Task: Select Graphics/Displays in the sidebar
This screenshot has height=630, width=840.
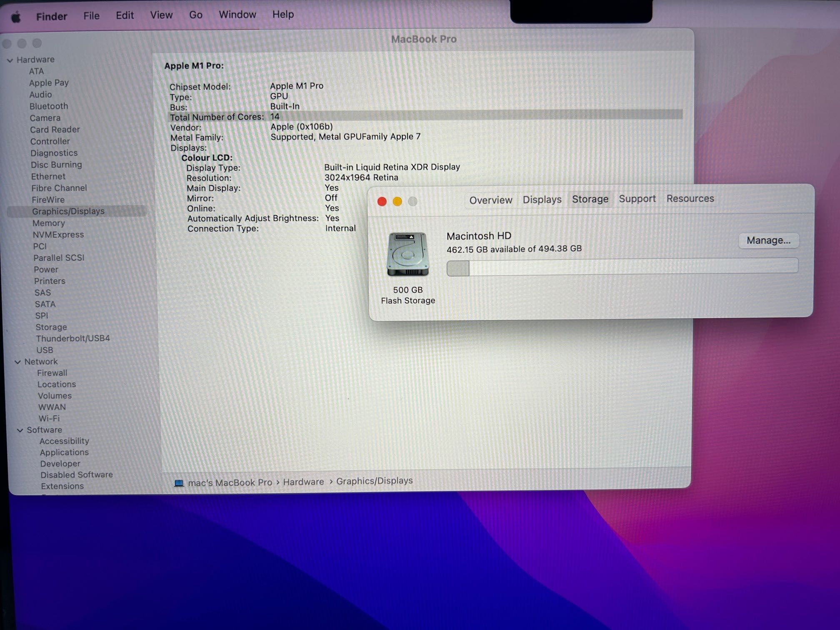Action: click(77, 211)
